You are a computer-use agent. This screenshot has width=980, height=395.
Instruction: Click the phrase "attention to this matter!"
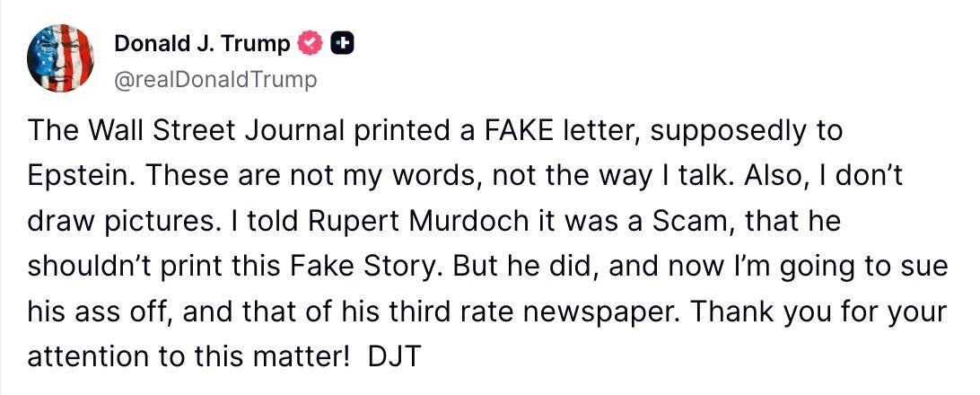[188, 357]
